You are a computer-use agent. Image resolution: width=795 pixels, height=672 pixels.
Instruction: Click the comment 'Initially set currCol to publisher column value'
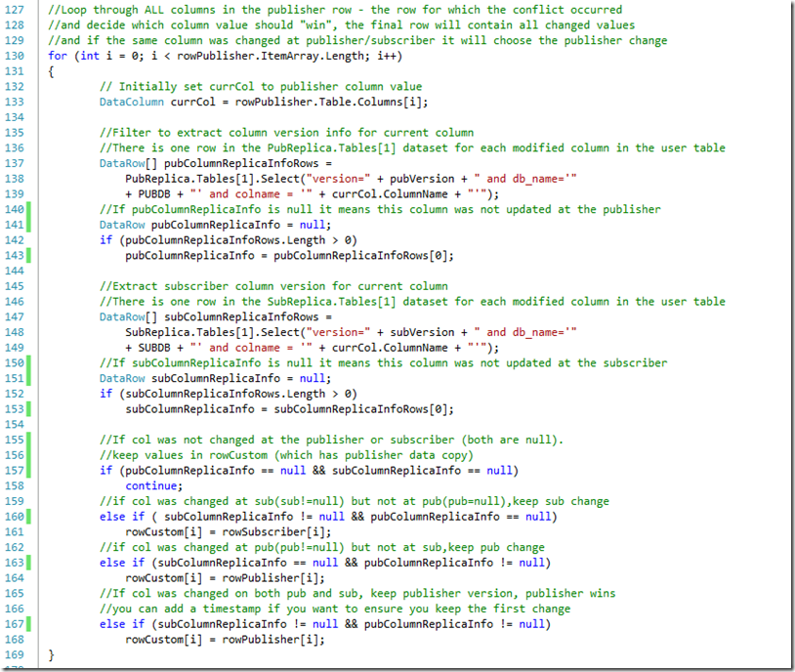[261, 87]
